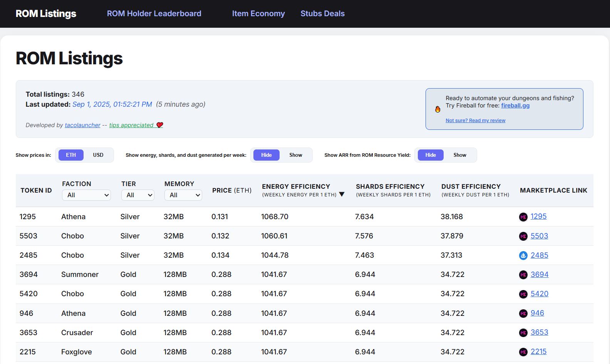Click the OpenSea icon for token 2485

click(x=523, y=255)
